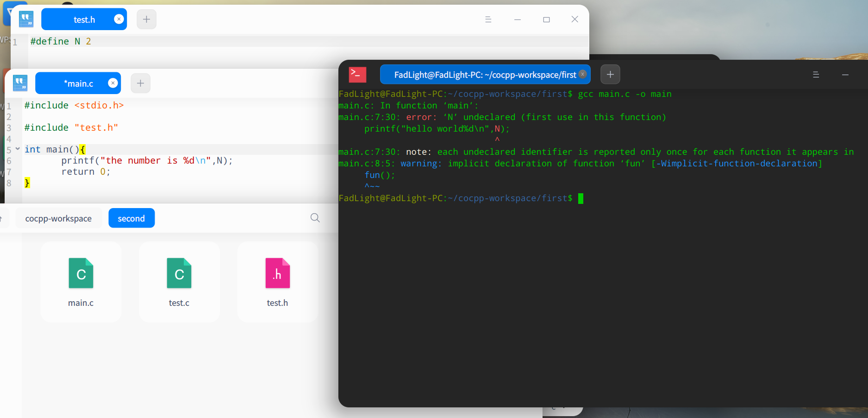Add a new terminal tab
This screenshot has height=418, width=868.
(x=610, y=74)
